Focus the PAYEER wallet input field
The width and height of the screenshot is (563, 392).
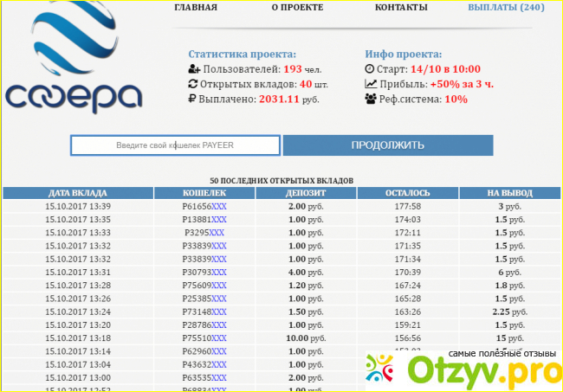tap(175, 145)
